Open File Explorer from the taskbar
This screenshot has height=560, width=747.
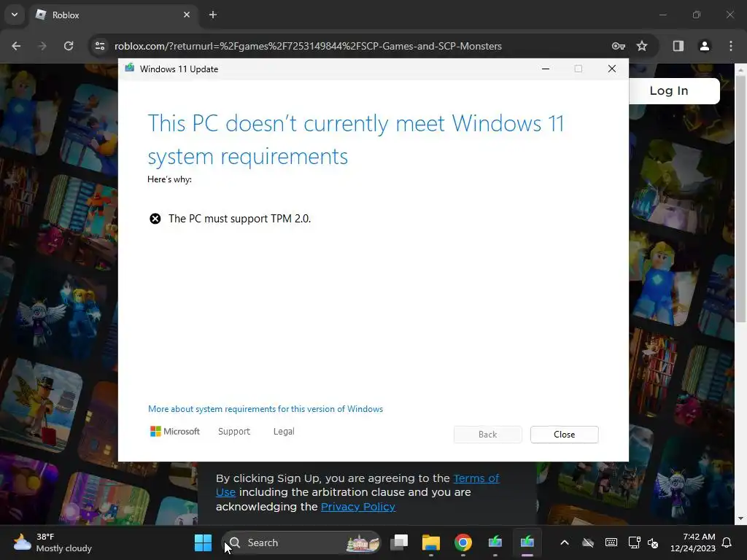(430, 542)
